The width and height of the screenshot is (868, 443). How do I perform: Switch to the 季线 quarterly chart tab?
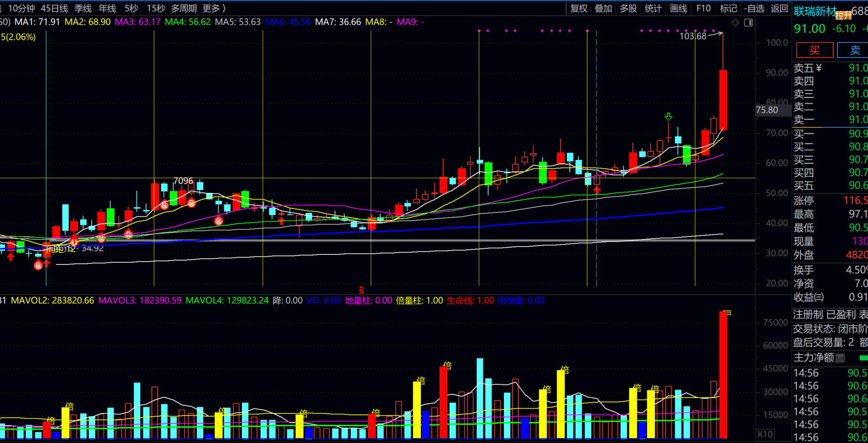click(x=83, y=8)
